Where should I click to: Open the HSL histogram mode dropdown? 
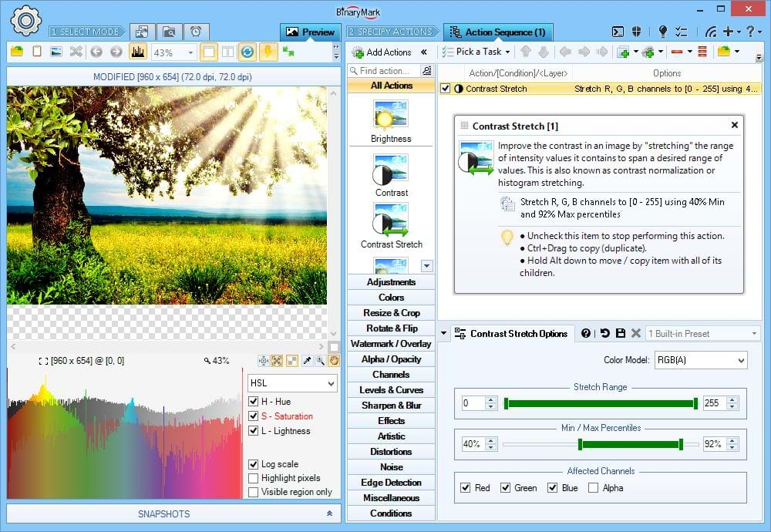click(292, 383)
